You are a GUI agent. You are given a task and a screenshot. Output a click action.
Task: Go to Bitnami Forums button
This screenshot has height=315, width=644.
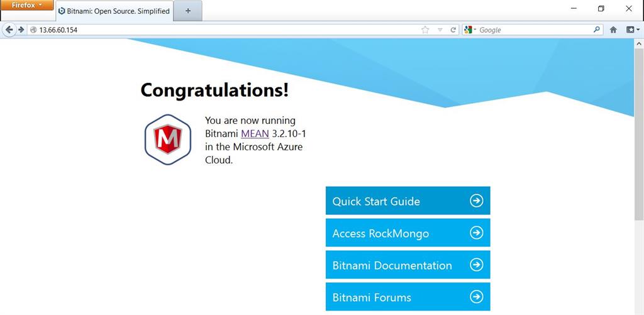pos(408,297)
